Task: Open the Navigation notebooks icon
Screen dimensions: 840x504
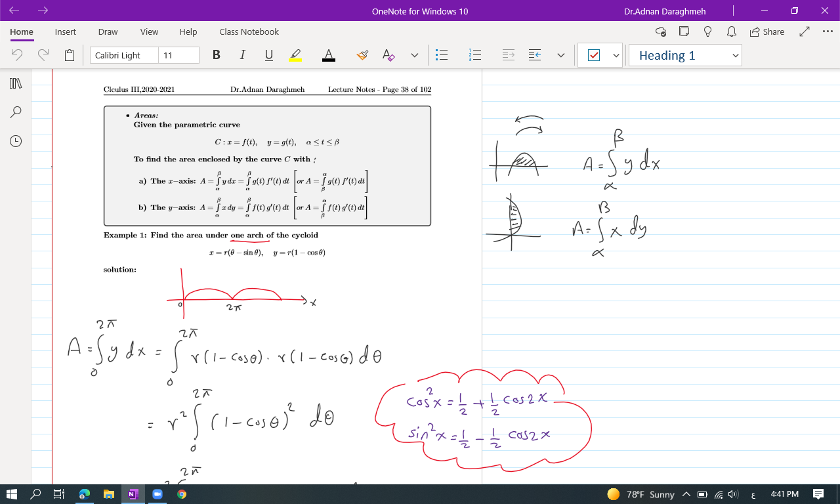Action: tap(16, 83)
